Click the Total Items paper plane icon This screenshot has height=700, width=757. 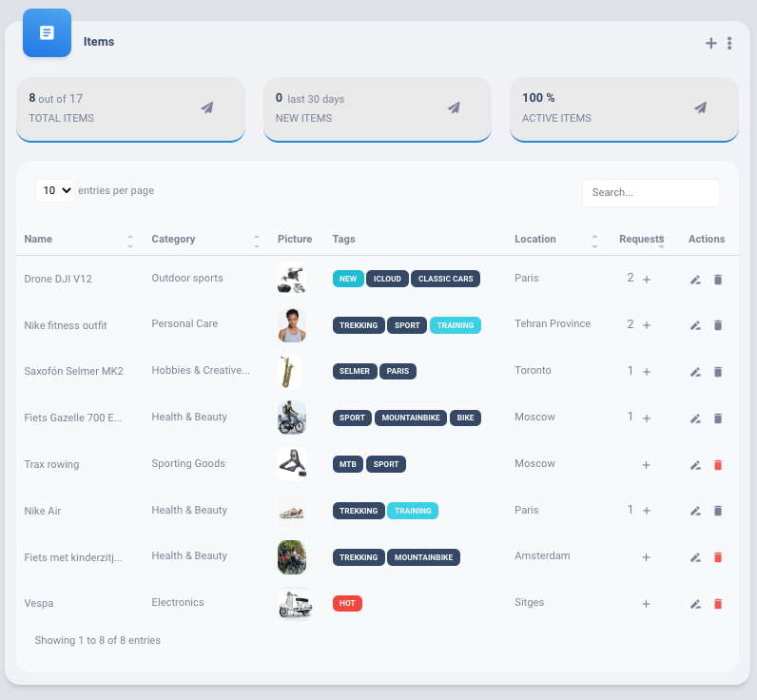206,107
